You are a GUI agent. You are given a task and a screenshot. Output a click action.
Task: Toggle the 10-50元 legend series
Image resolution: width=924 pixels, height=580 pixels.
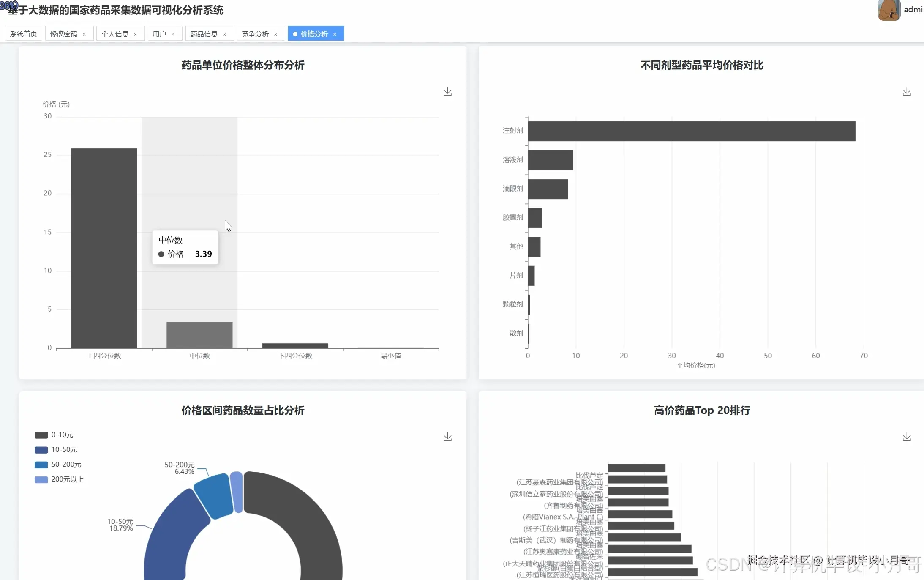pyautogui.click(x=64, y=450)
